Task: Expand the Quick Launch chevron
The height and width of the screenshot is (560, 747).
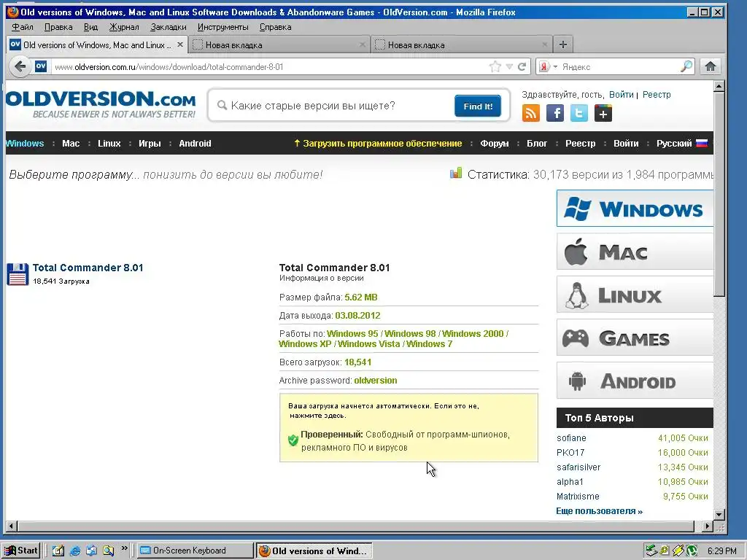Action: (x=124, y=548)
